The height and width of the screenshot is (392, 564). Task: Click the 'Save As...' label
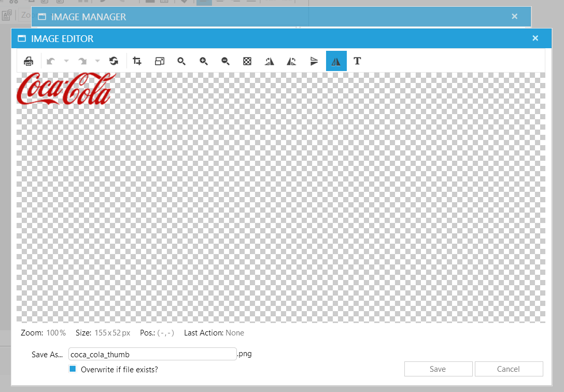pos(47,355)
